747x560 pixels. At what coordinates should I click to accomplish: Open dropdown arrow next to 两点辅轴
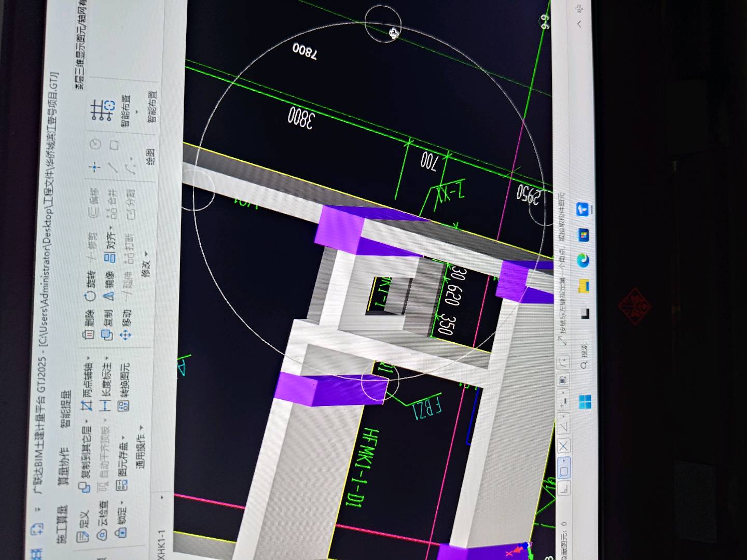[88, 358]
